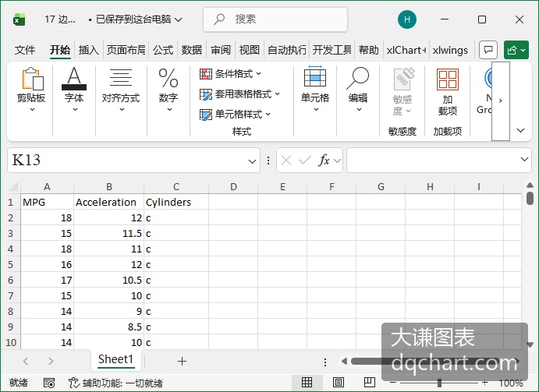Switch to Page Layout view
The height and width of the screenshot is (392, 539).
pyautogui.click(x=339, y=382)
